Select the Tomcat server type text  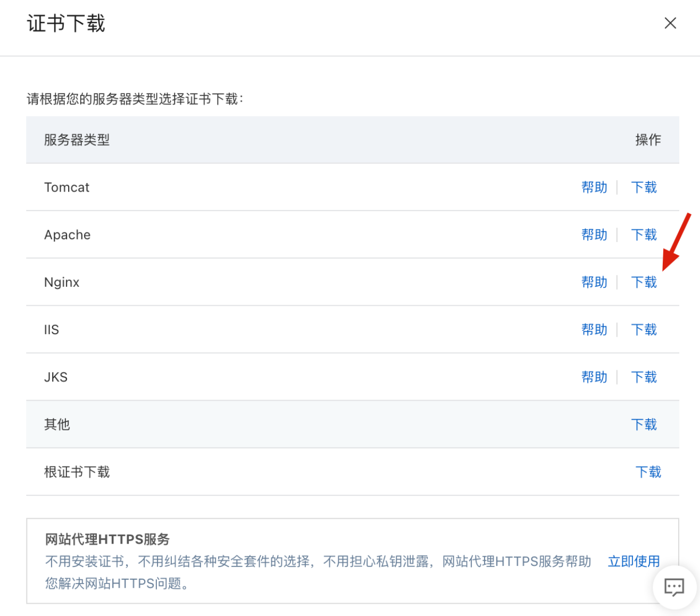[x=67, y=187]
